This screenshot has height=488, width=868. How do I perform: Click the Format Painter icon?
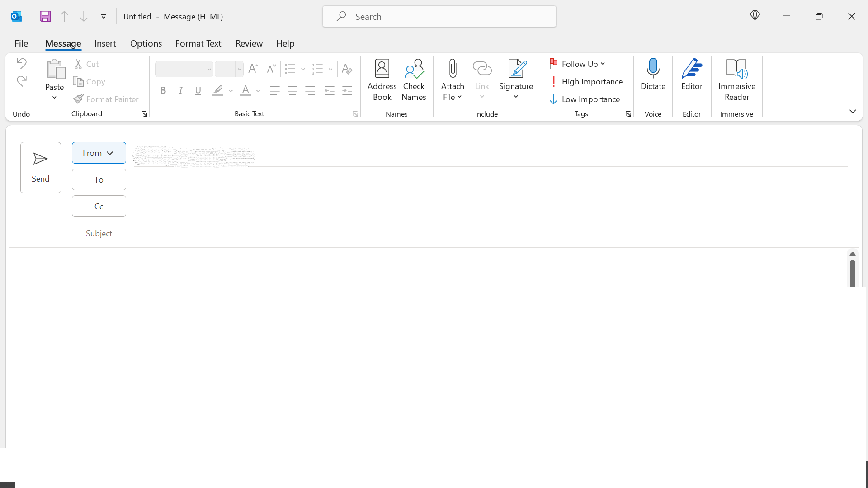click(x=79, y=99)
